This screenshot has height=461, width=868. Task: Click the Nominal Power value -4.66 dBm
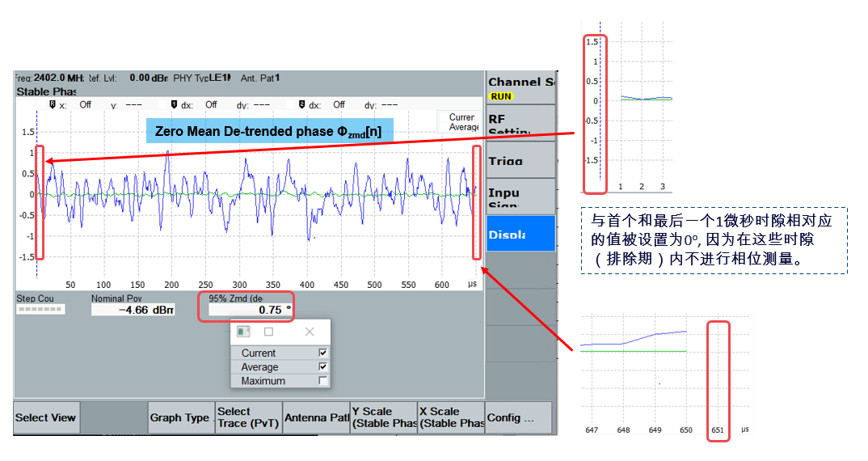click(x=133, y=311)
